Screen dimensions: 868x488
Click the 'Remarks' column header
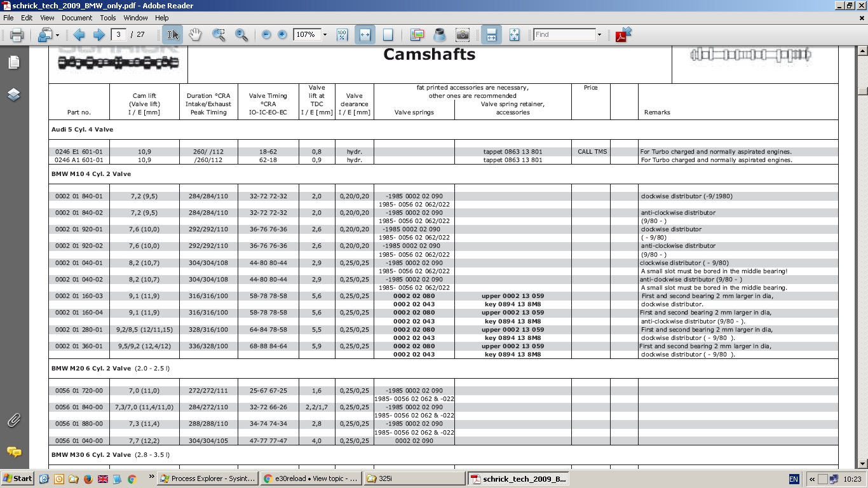pyautogui.click(x=657, y=112)
